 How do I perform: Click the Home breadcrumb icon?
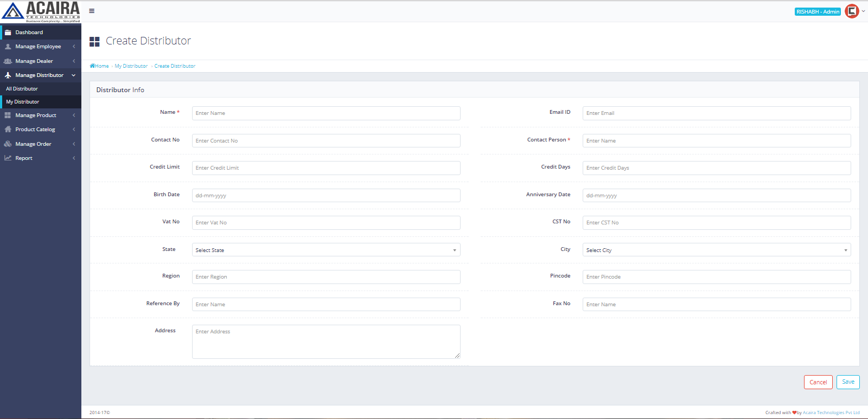pyautogui.click(x=92, y=66)
